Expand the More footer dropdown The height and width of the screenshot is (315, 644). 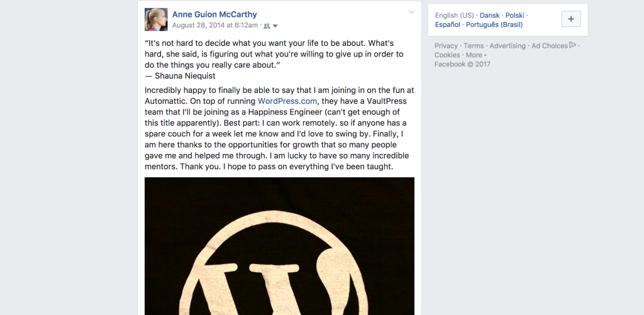pyautogui.click(x=475, y=55)
